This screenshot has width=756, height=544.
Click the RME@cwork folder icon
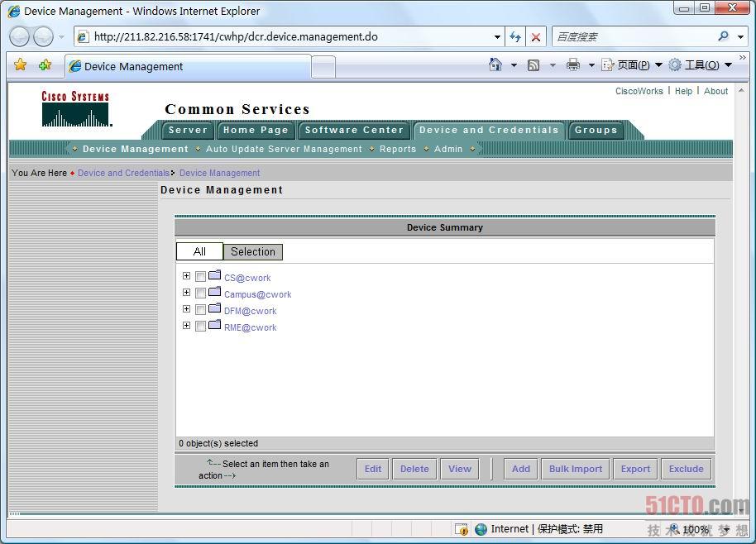pos(214,324)
